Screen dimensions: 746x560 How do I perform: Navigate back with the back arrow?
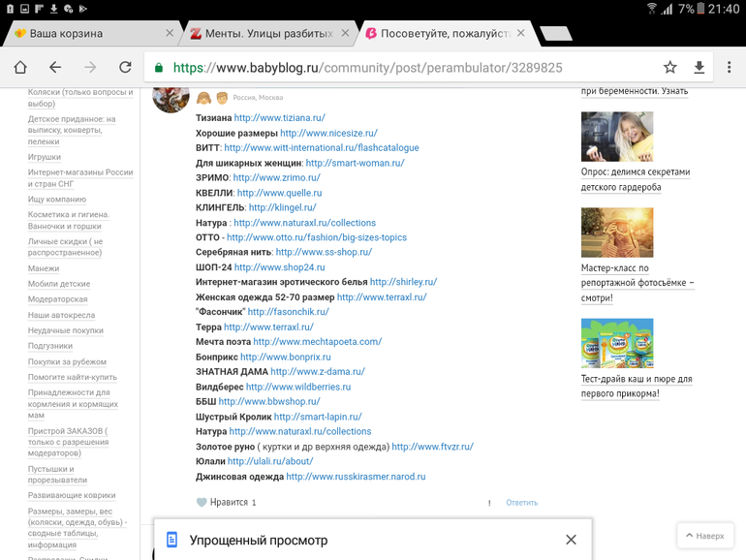55,68
